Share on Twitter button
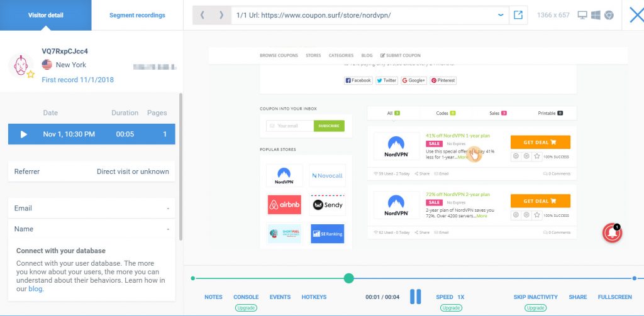The image size is (644, 316). point(387,80)
